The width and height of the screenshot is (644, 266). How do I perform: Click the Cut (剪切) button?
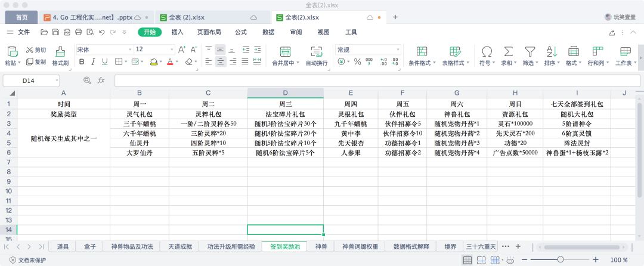(x=36, y=50)
